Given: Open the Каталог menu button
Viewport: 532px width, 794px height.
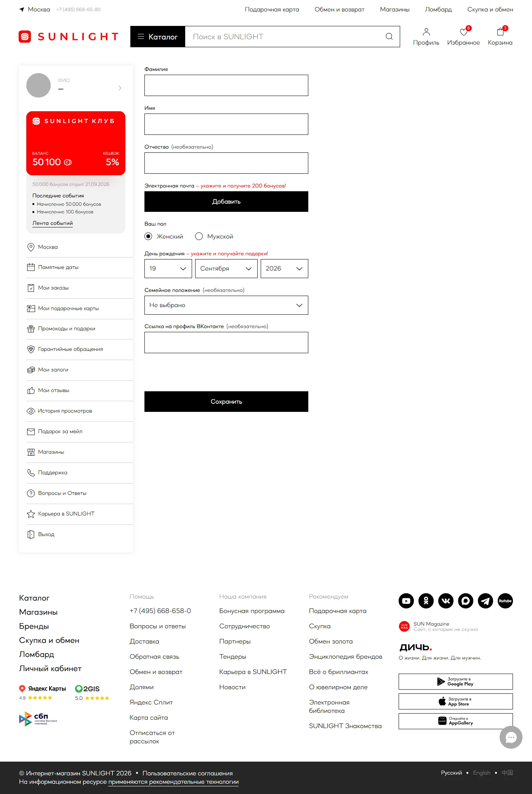Looking at the screenshot, I should [158, 37].
